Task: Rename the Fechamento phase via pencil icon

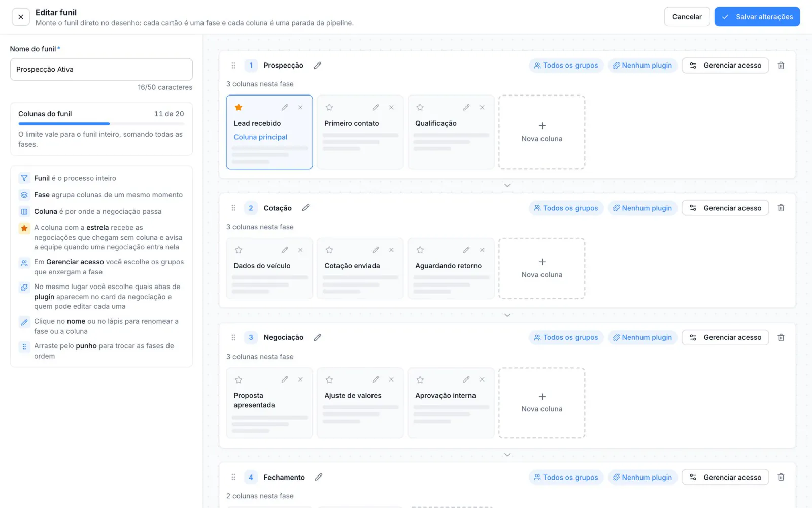Action: pyautogui.click(x=319, y=477)
